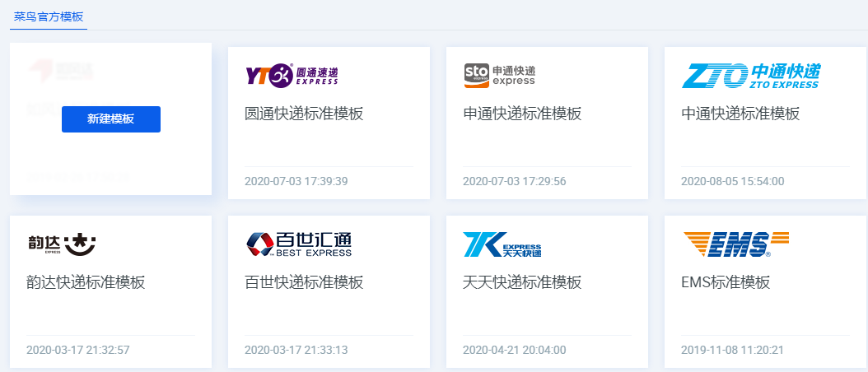Viewport: 868px width, 372px height.
Task: Open 韵达快递标准模板 template title
Action: point(86,282)
